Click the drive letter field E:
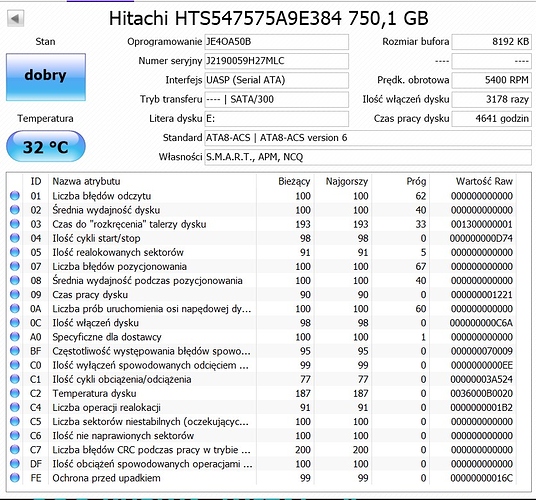This screenshot has width=536, height=500. pyautogui.click(x=277, y=119)
